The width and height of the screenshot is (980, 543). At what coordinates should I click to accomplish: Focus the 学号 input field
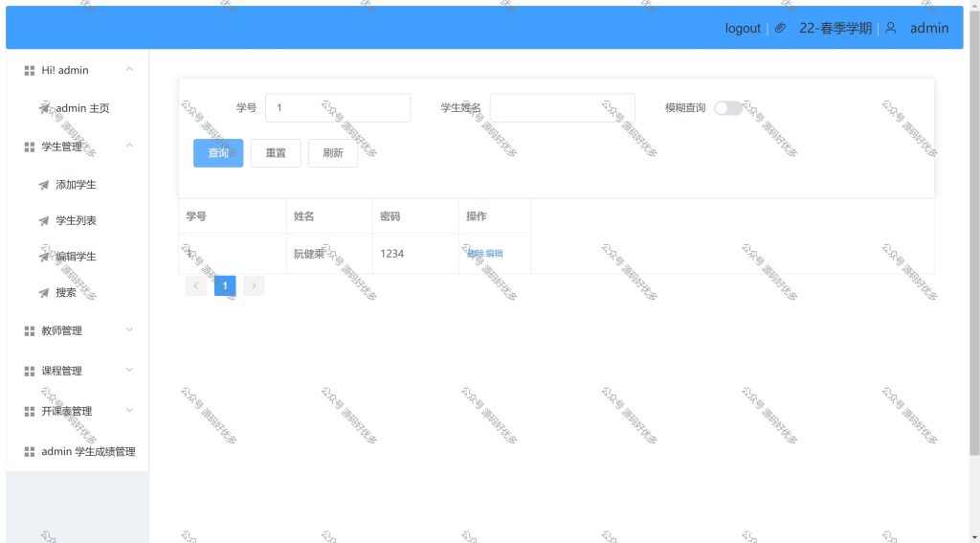(x=338, y=108)
